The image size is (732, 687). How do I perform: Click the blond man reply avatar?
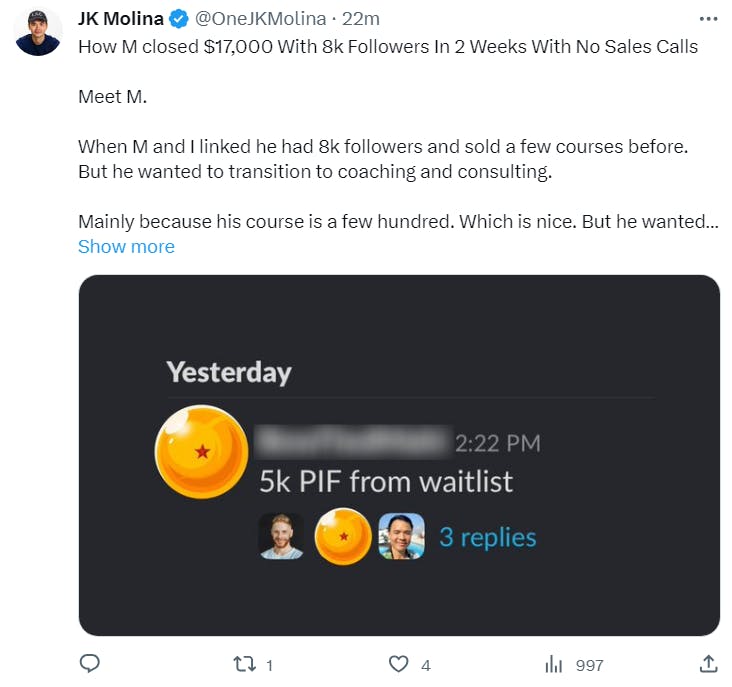[x=281, y=537]
